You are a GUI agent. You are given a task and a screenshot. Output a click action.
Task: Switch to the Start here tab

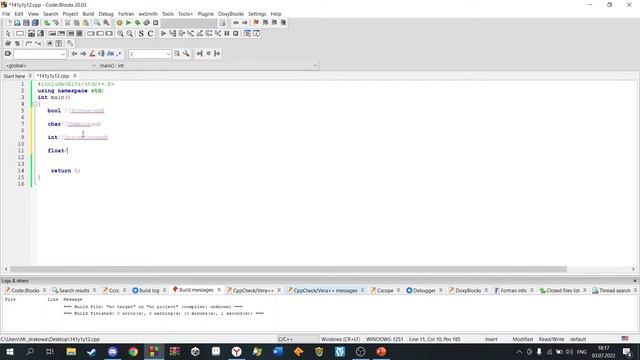click(14, 76)
